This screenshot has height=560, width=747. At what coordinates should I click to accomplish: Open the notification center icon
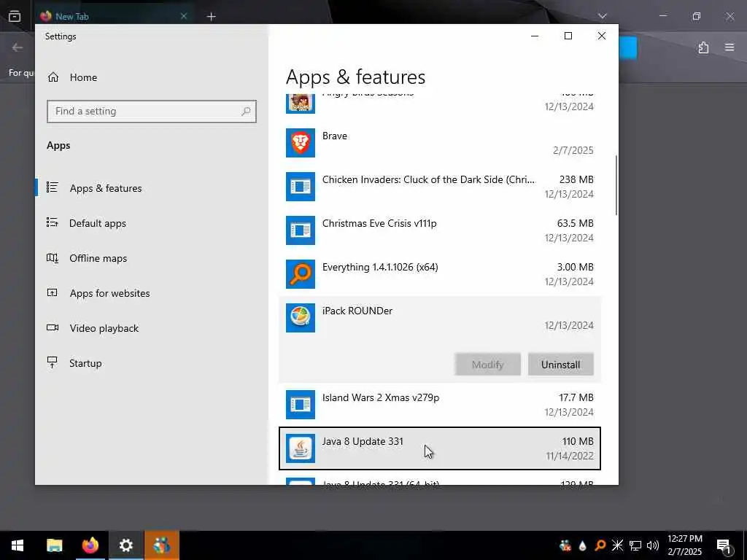[724, 546]
